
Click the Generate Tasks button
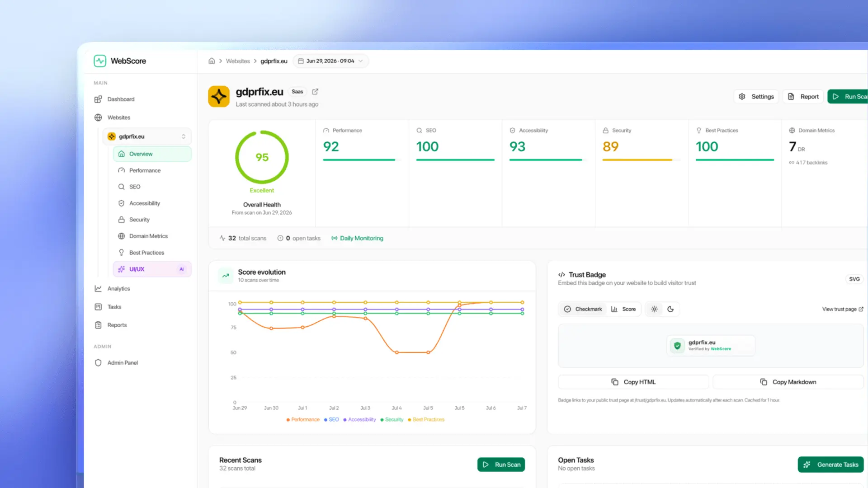click(x=830, y=465)
